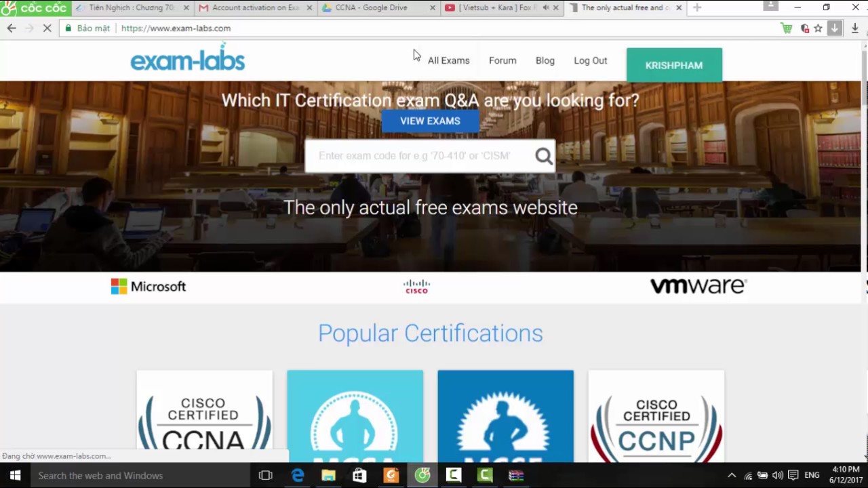The width and height of the screenshot is (868, 488).
Task: Open the Cisco Certified CCNA card
Action: click(x=204, y=416)
